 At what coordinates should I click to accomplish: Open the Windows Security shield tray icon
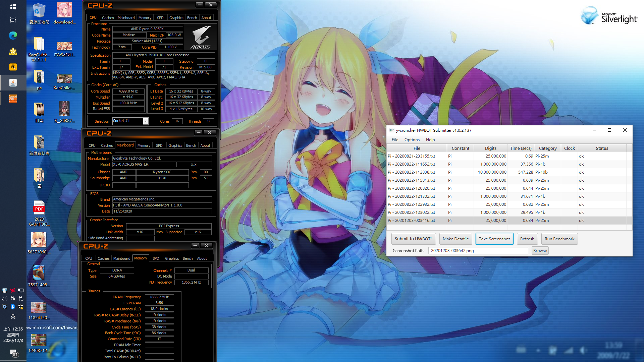point(21,307)
